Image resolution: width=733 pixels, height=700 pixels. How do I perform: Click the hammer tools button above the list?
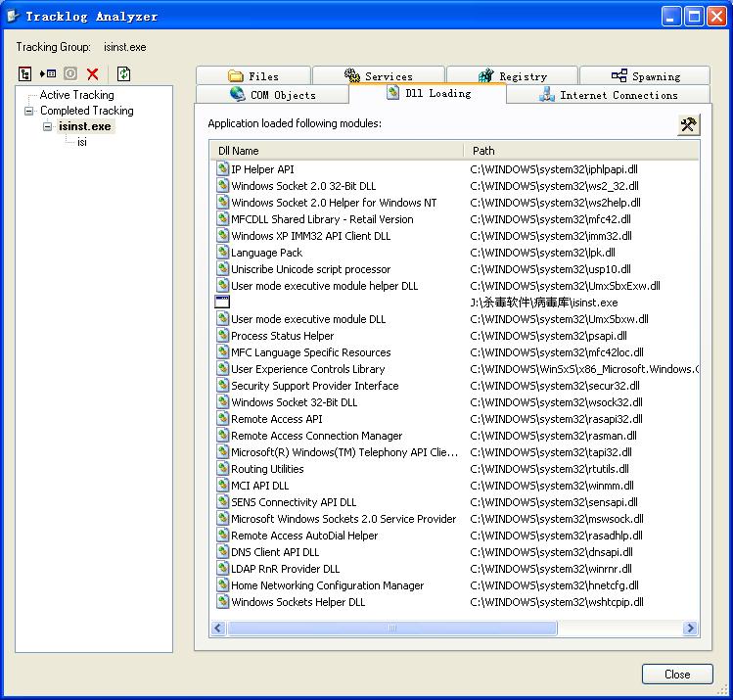689,124
